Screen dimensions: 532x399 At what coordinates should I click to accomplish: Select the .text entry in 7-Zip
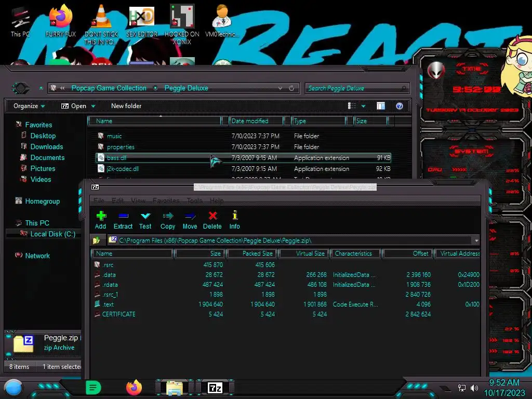(x=108, y=304)
